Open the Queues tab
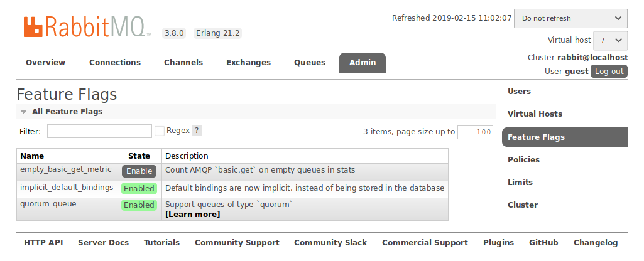This screenshot has width=644, height=261. 310,63
